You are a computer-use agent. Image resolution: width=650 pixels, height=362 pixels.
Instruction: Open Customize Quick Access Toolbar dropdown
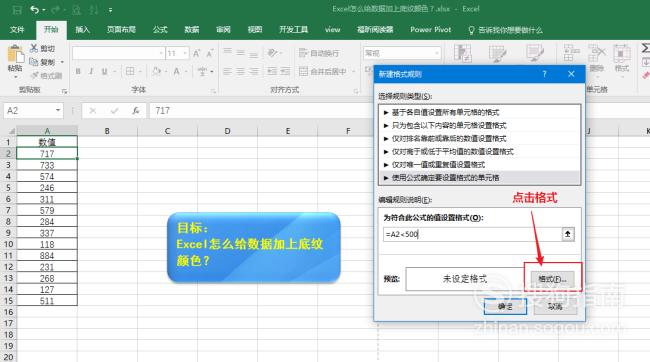pos(110,10)
